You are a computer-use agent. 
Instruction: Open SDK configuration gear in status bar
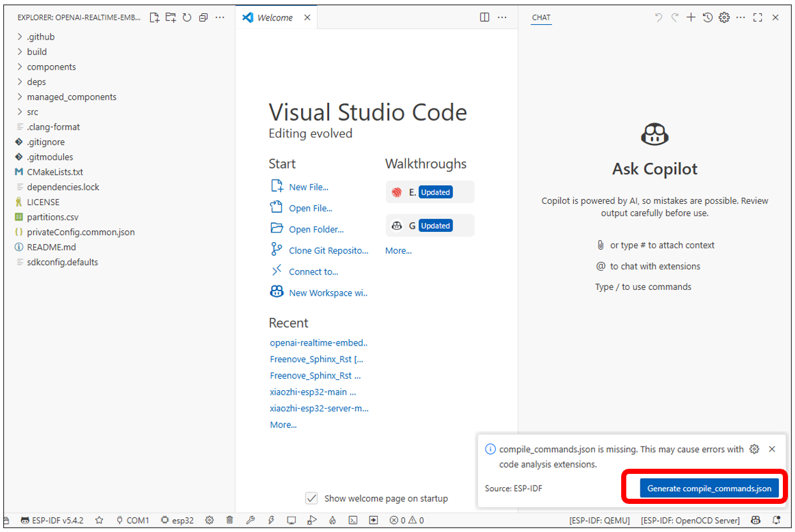coord(209,521)
